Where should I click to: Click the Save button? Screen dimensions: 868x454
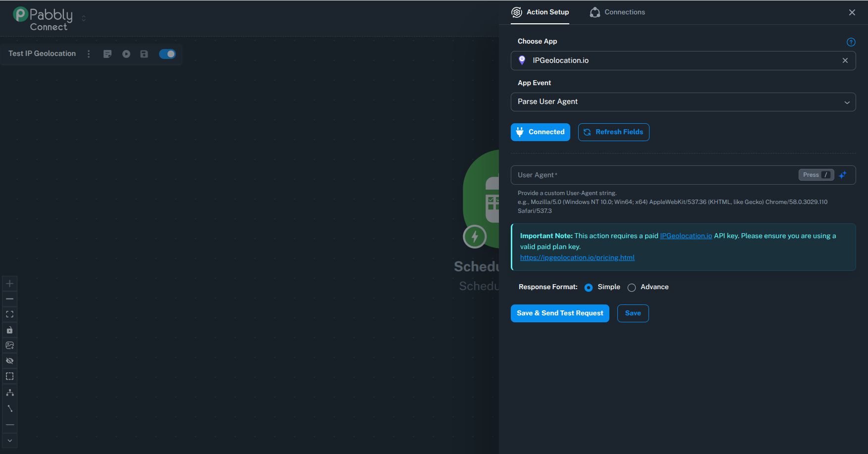[633, 313]
